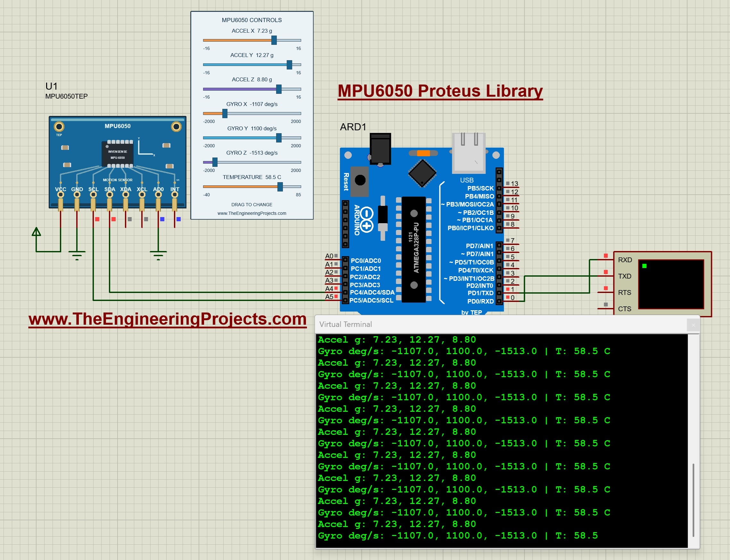The image size is (730, 560).
Task: Click the InvenSense MPU-6050 chip
Action: [x=117, y=154]
